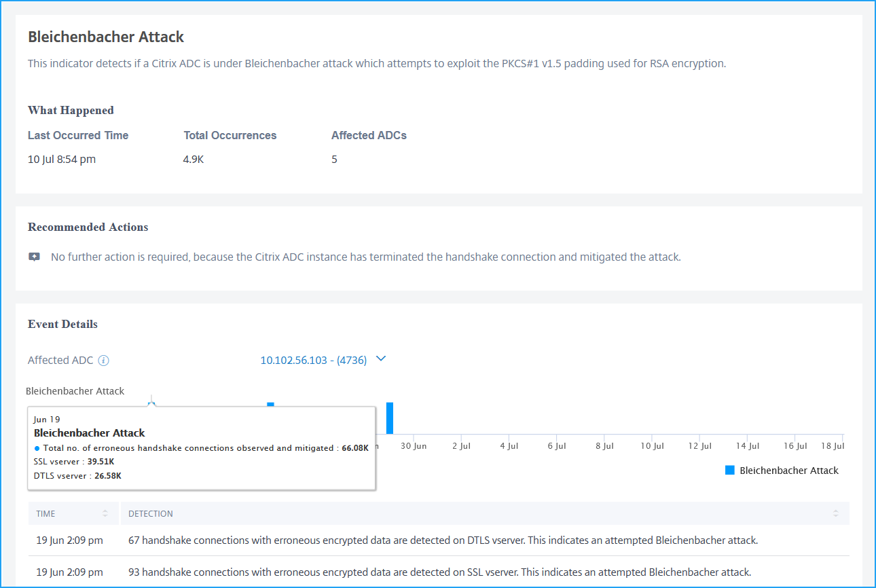The width and height of the screenshot is (876, 588).
Task: Click the tallest blue bar in the chart
Action: pos(390,418)
